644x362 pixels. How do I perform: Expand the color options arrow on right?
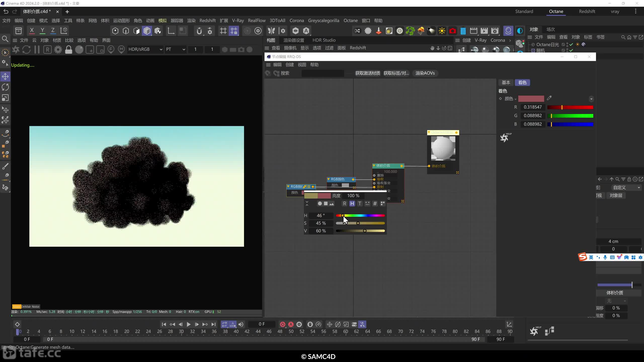[x=591, y=99]
